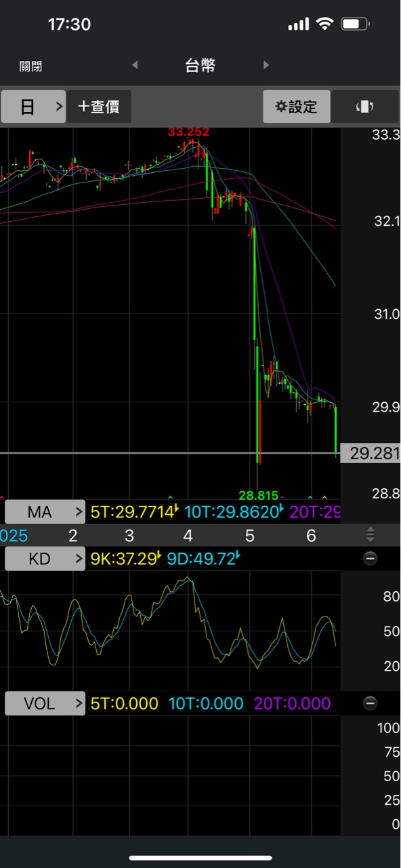
Task: Tap 關閉 to close the chart
Action: pyautogui.click(x=30, y=66)
